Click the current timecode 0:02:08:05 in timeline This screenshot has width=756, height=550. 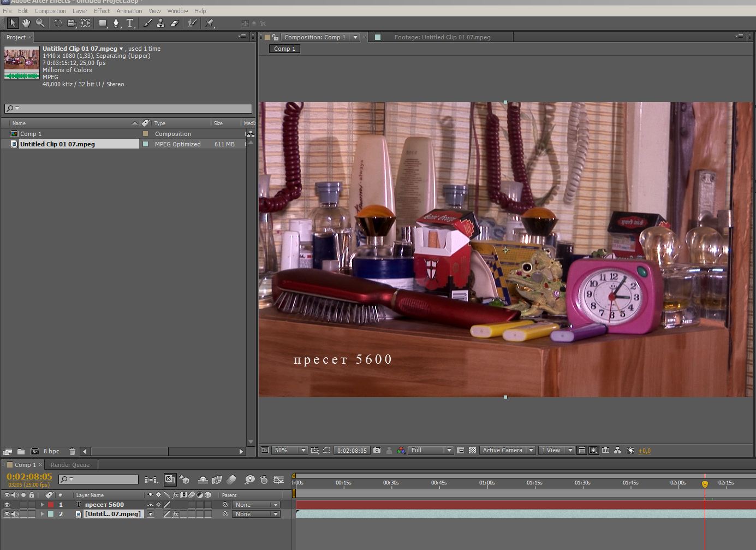pos(29,477)
